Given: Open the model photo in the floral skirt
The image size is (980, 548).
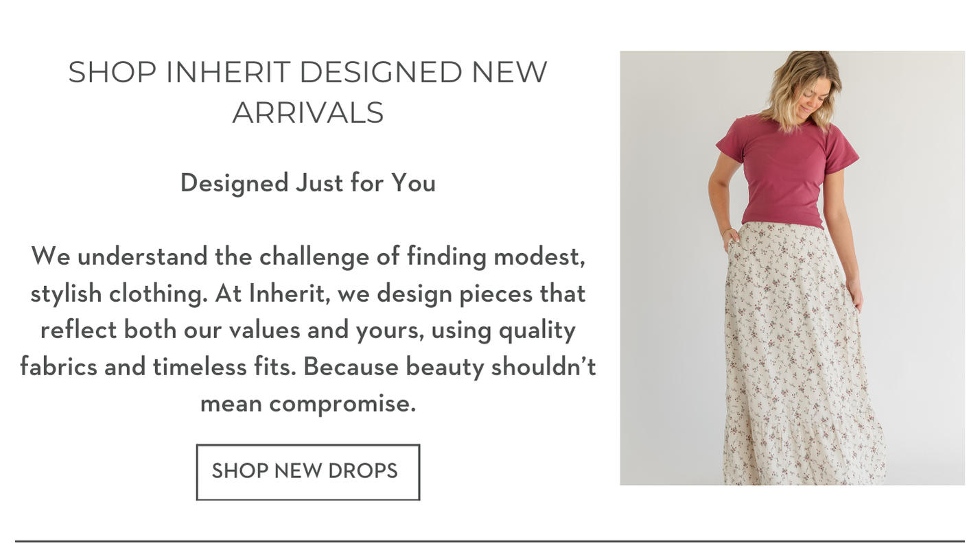Looking at the screenshot, I should [792, 268].
